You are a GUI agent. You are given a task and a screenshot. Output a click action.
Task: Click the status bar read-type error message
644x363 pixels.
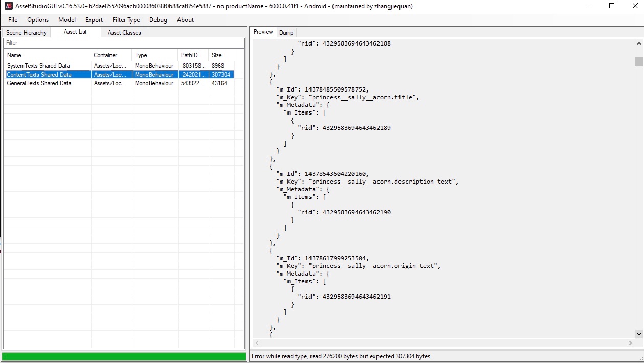pyautogui.click(x=341, y=356)
